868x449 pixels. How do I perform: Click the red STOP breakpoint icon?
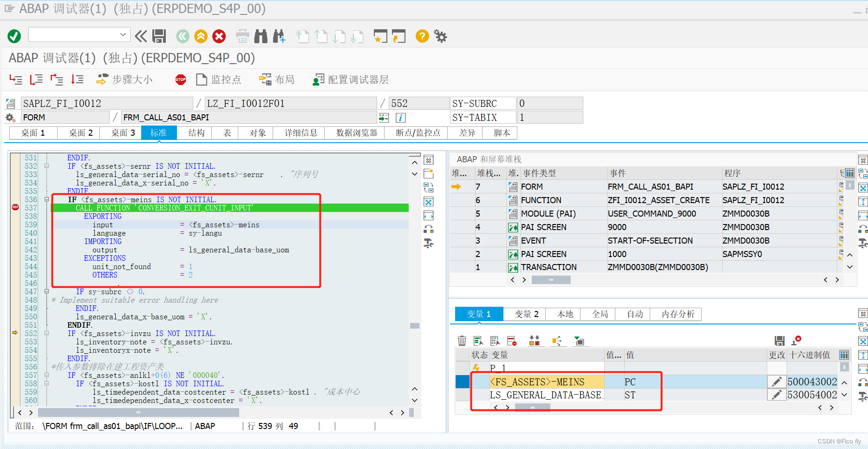(x=180, y=79)
